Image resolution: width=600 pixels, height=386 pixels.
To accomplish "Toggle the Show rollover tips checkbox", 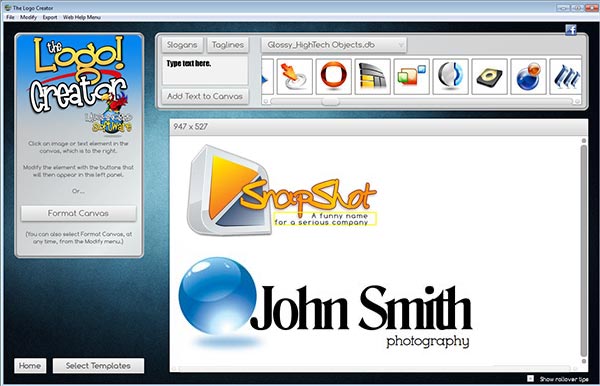I will tap(530, 378).
